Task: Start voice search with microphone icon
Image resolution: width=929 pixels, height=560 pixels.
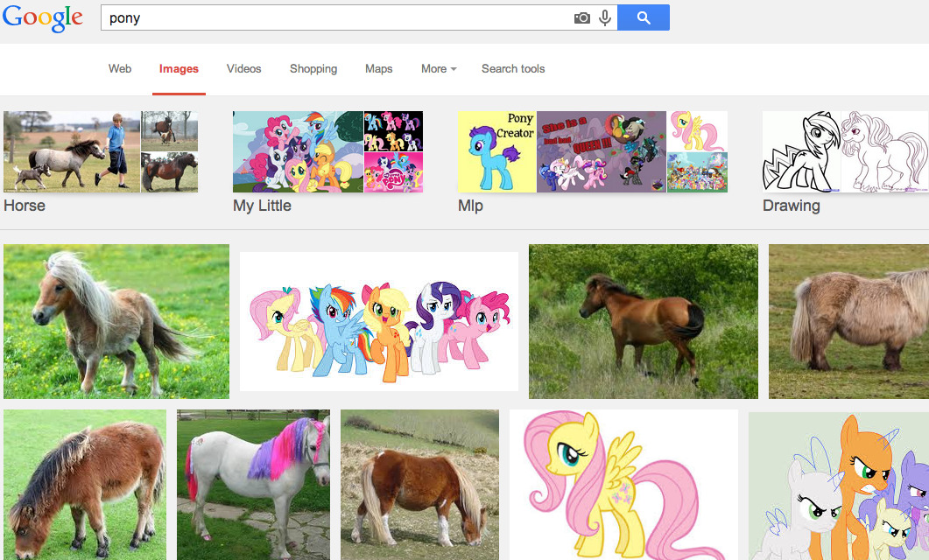Action: 604,17
